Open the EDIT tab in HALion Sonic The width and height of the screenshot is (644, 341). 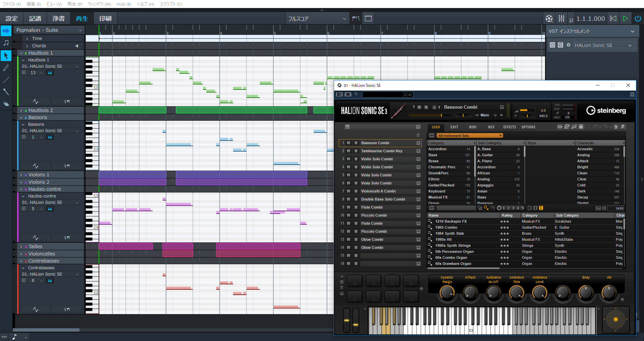[454, 127]
